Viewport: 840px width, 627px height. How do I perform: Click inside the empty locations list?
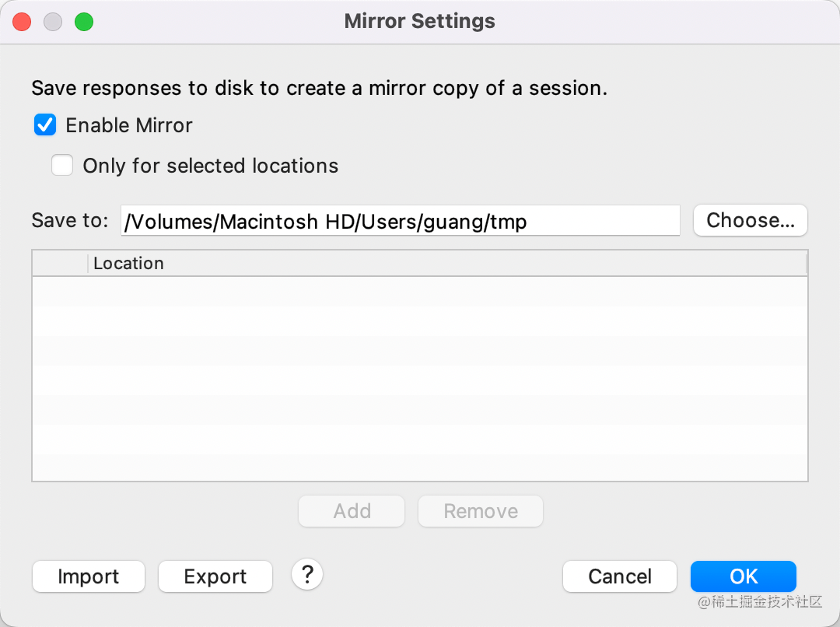tap(419, 379)
